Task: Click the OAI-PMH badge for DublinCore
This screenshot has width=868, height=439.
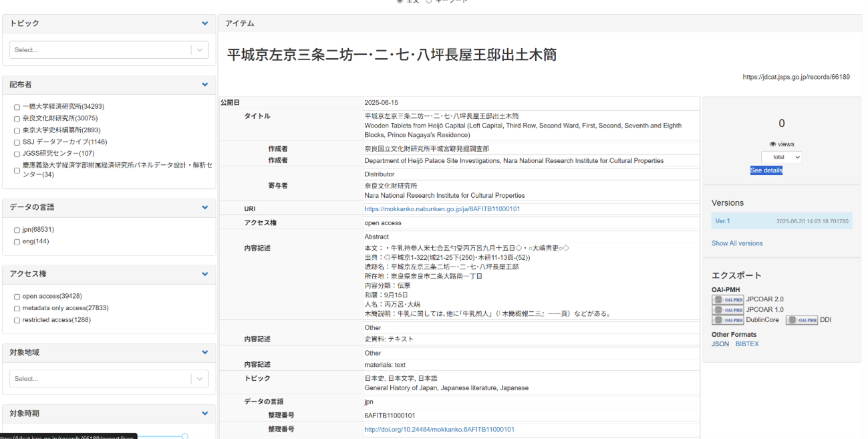Action: coord(728,320)
